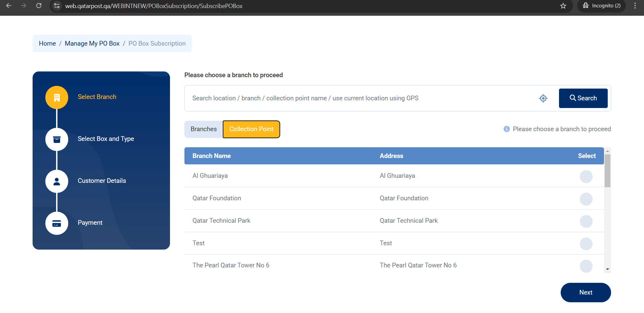The height and width of the screenshot is (313, 644).
Task: Click the Select Branch building step icon
Action: pyautogui.click(x=57, y=97)
